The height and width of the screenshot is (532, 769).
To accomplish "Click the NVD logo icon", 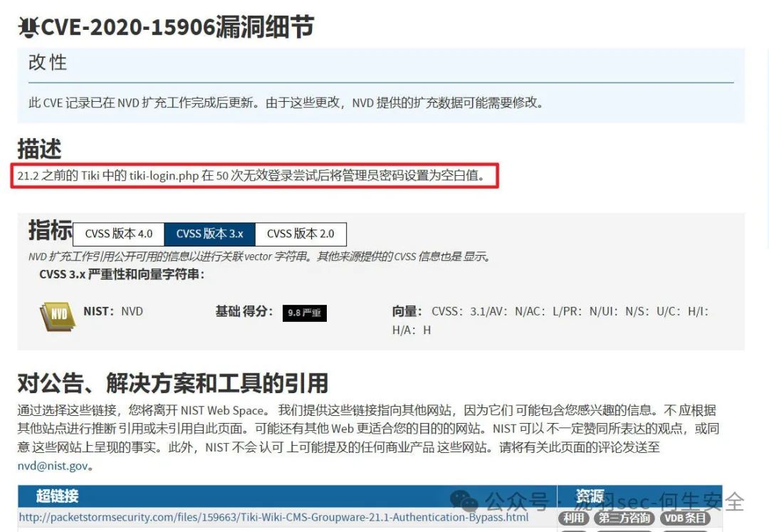I will point(58,315).
